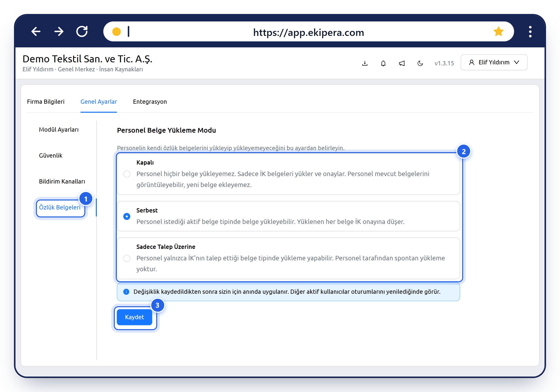Click the browser forward arrow
Screen dimensions: 560x392
pyautogui.click(x=59, y=31)
